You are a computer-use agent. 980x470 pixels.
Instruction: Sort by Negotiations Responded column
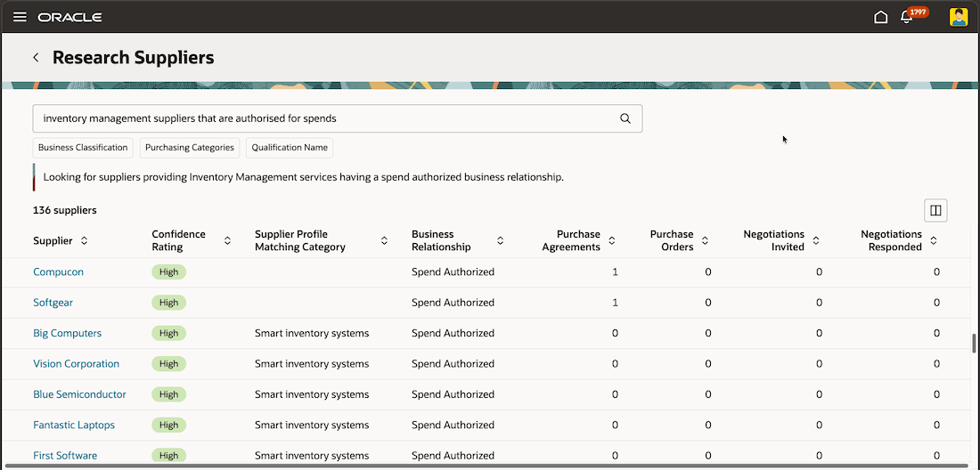pos(933,240)
